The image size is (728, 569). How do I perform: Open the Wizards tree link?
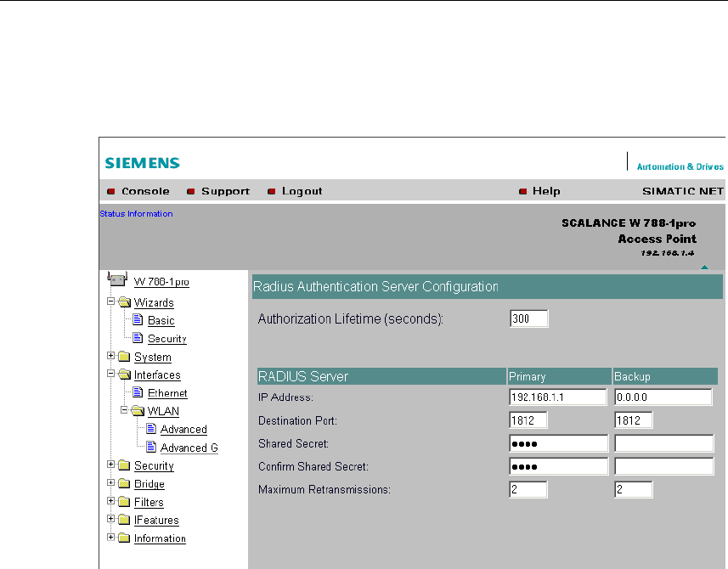click(154, 302)
